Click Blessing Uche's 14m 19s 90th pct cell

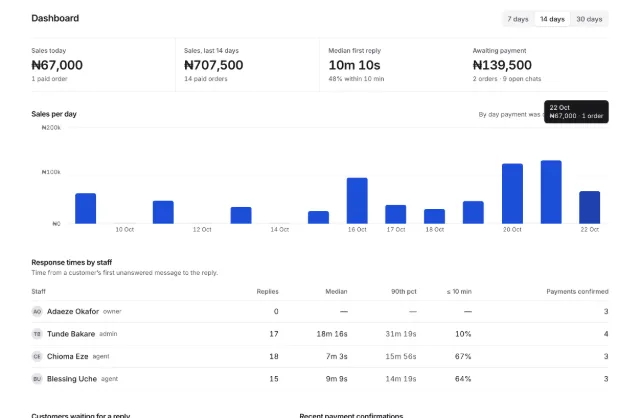[401, 379]
